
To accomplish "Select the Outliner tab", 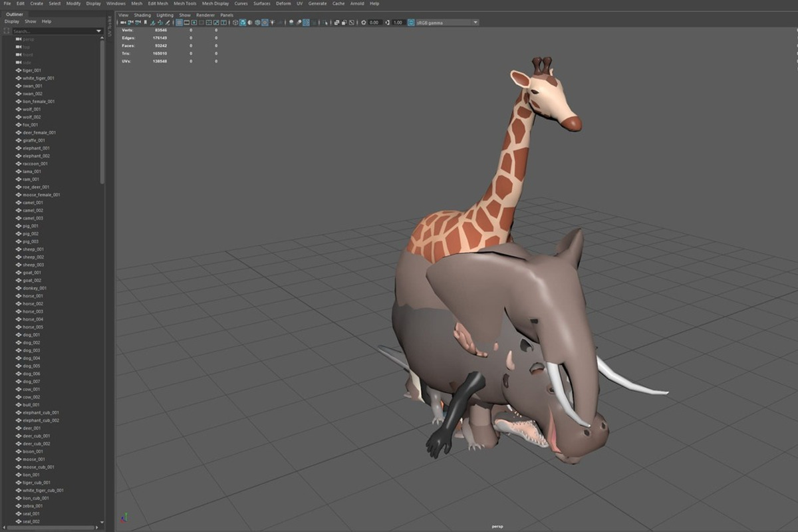I will [15, 14].
